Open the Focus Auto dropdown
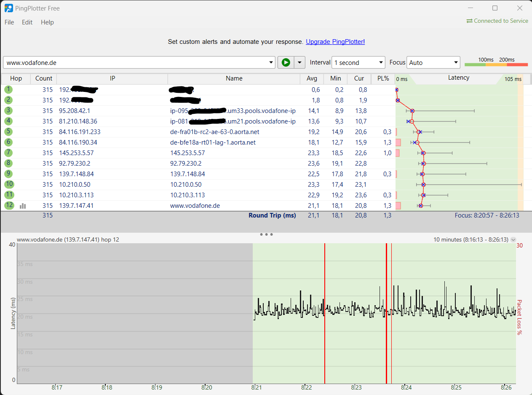The width and height of the screenshot is (532, 395). point(433,62)
